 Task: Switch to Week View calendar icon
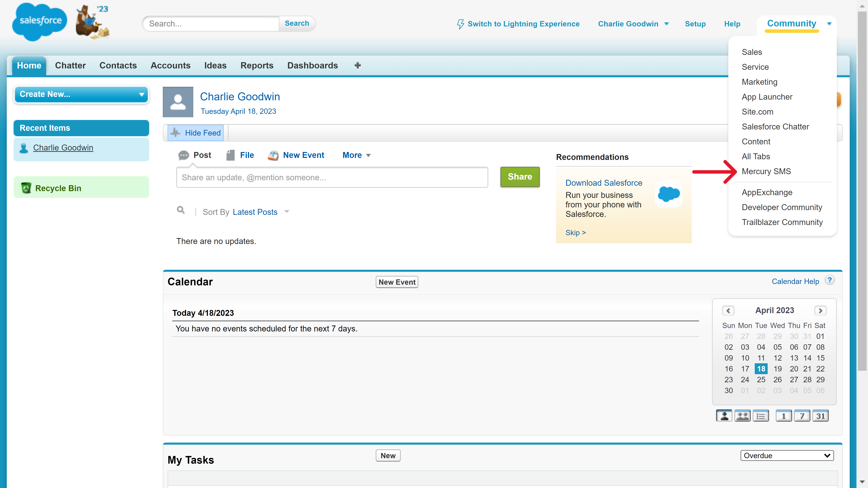(x=802, y=416)
